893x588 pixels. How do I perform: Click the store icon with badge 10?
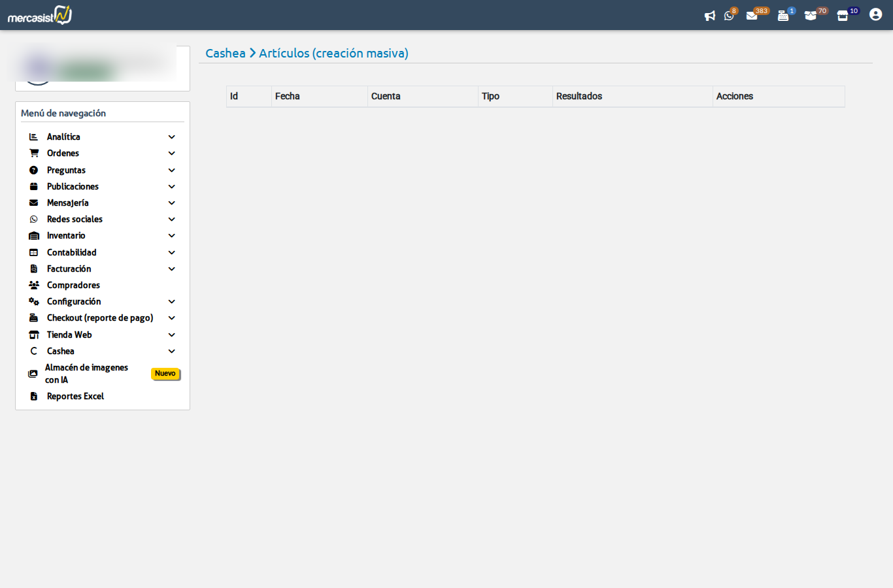pyautogui.click(x=843, y=16)
